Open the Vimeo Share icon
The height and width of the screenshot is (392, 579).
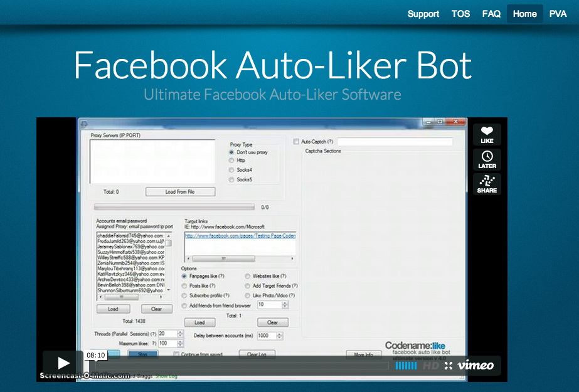click(487, 184)
